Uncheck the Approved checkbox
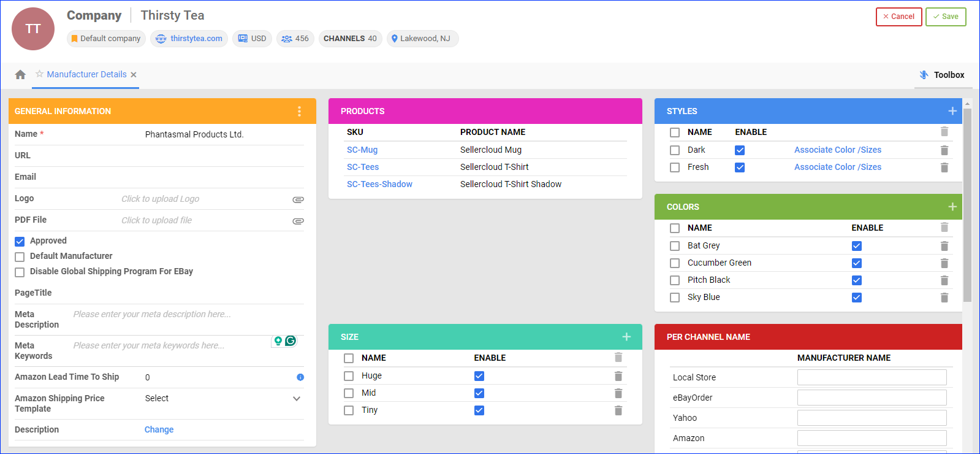The width and height of the screenshot is (980, 454). click(x=20, y=241)
